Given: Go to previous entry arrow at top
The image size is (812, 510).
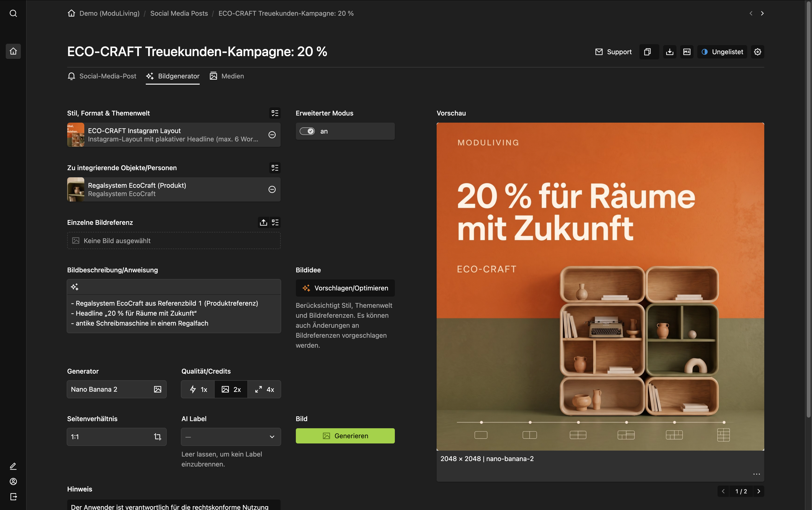Looking at the screenshot, I should 751,13.
